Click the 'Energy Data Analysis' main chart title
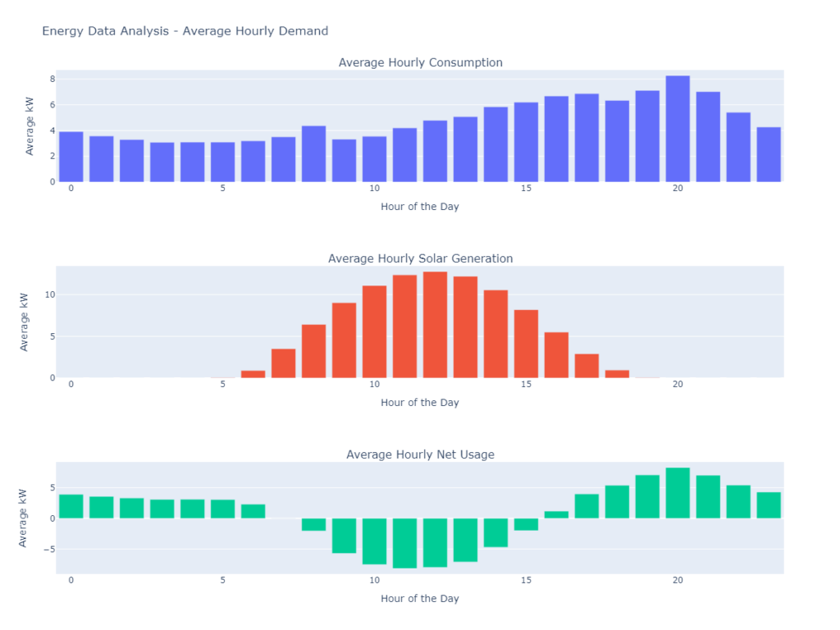The width and height of the screenshot is (840, 630). [x=185, y=31]
